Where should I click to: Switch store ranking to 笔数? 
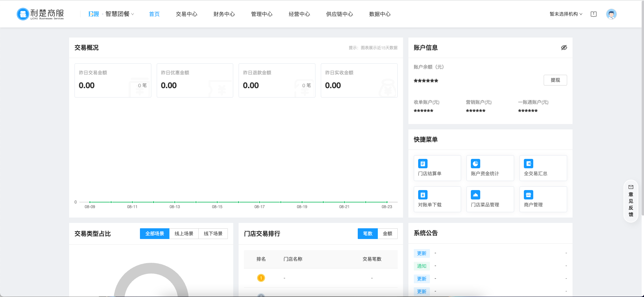[368, 234]
